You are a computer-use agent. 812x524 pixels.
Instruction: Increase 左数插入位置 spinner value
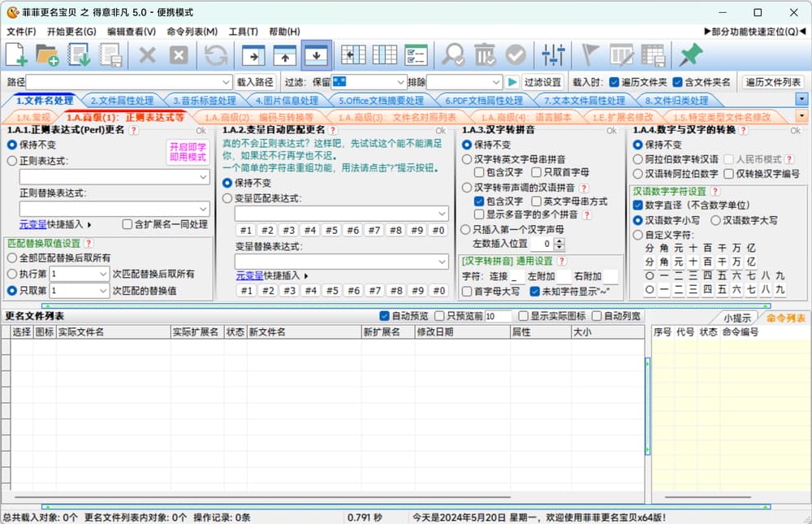(x=559, y=240)
